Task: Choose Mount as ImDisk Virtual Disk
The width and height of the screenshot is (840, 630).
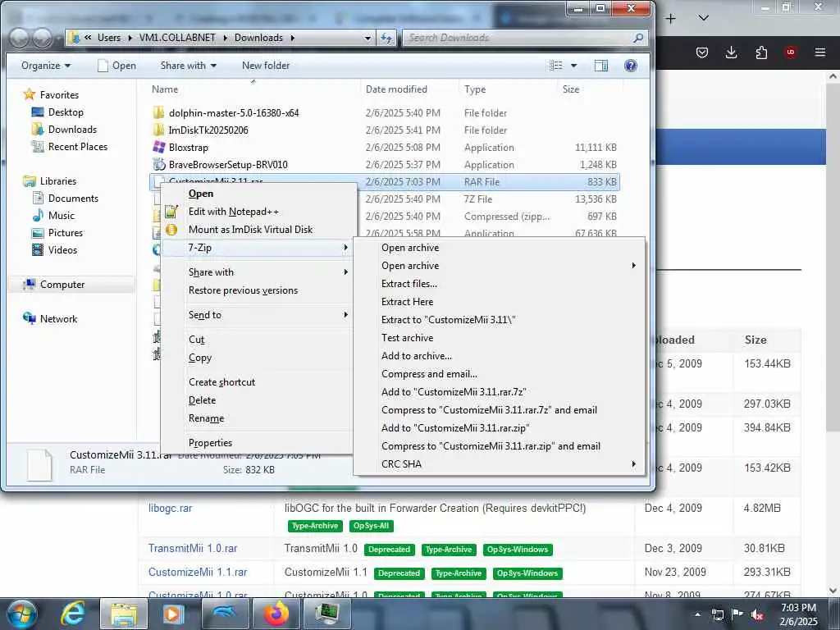Action: tap(250, 230)
